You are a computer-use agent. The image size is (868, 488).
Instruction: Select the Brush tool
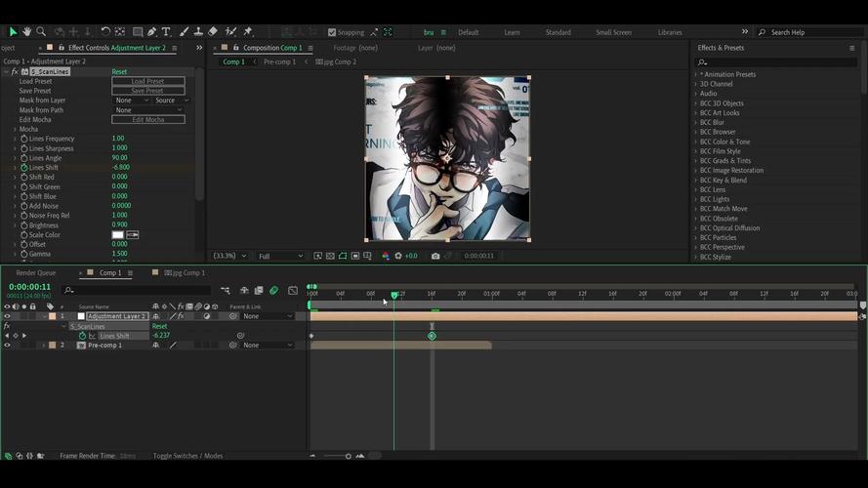coord(185,32)
